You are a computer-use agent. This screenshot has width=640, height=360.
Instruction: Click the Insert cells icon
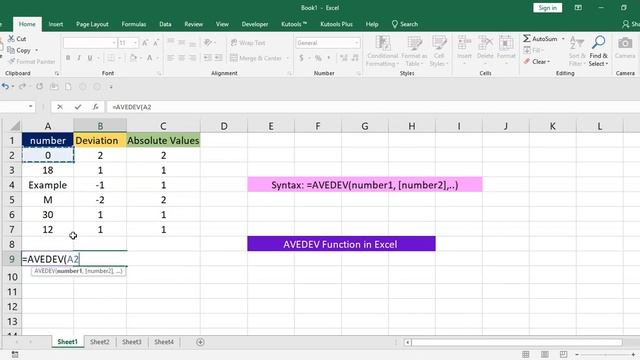pyautogui.click(x=464, y=43)
